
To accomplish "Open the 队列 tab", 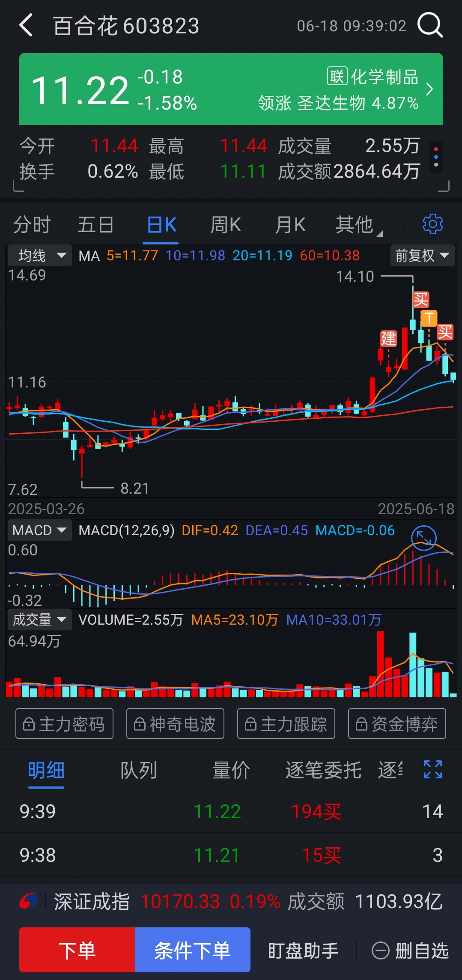I will click(139, 770).
